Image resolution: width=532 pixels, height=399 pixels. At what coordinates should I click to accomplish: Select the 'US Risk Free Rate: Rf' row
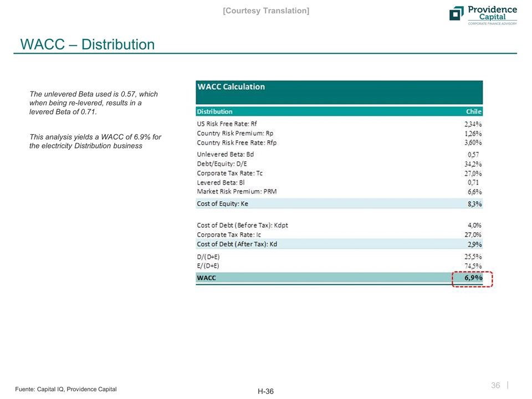227,124
